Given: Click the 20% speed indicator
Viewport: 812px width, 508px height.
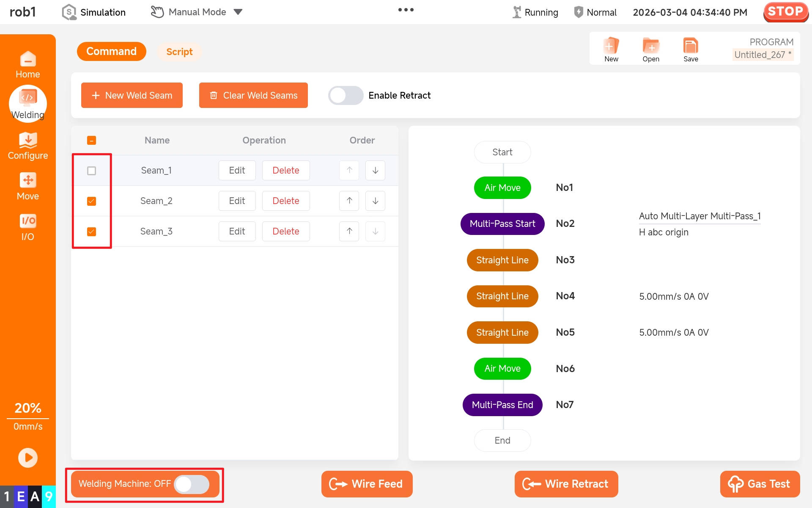Looking at the screenshot, I should 28,408.
